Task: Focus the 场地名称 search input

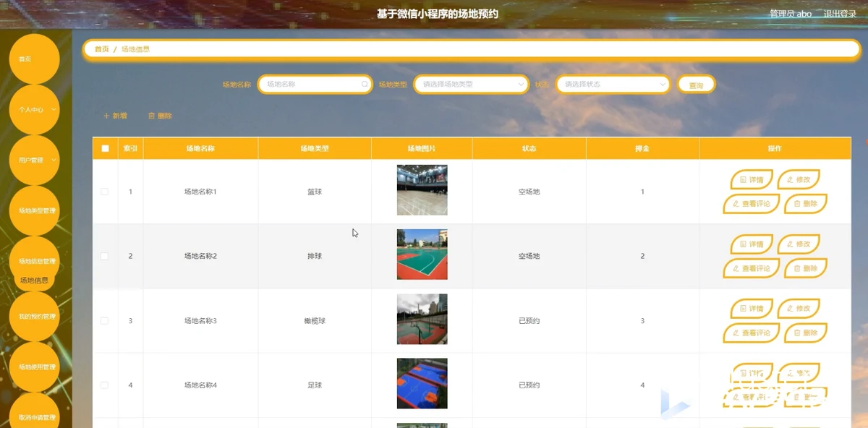Action: [315, 84]
